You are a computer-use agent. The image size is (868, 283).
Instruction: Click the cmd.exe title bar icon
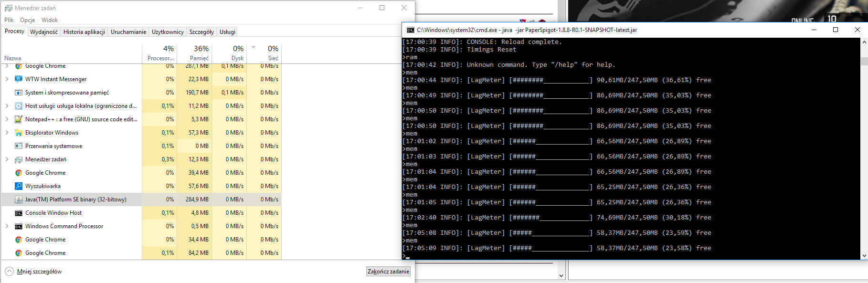pos(410,30)
